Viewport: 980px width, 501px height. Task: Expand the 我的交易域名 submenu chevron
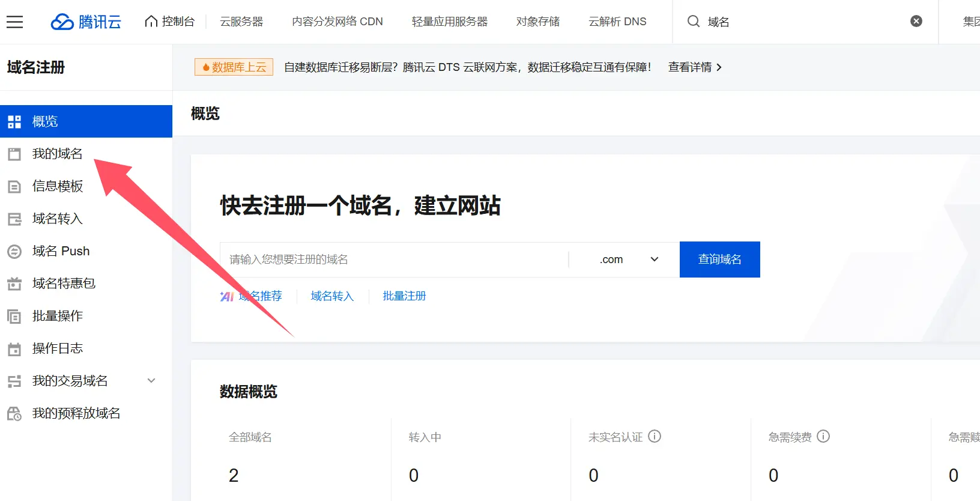point(151,381)
